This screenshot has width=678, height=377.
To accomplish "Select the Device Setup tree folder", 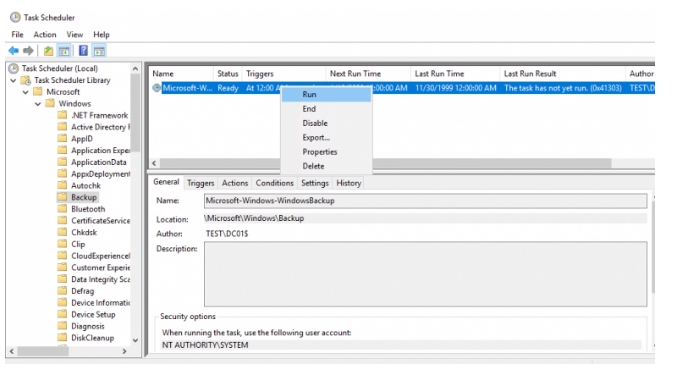I will (93, 314).
